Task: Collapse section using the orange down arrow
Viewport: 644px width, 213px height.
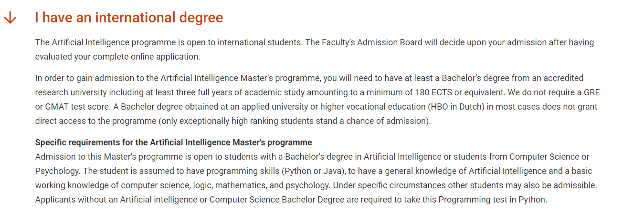Action: click(10, 18)
